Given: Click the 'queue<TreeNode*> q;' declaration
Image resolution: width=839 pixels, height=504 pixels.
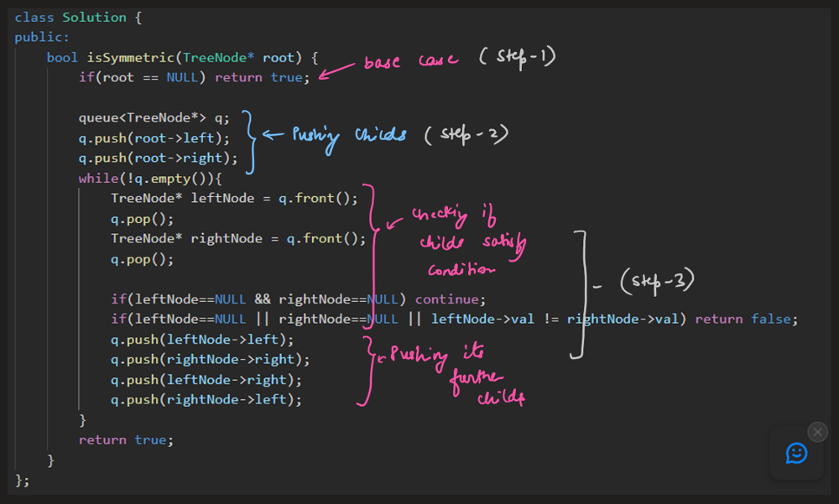Looking at the screenshot, I should 154,117.
